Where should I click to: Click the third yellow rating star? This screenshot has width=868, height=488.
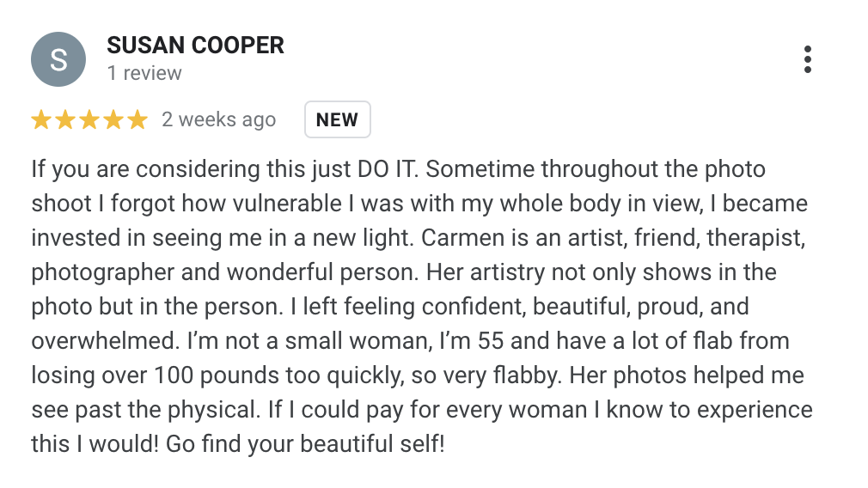89,119
